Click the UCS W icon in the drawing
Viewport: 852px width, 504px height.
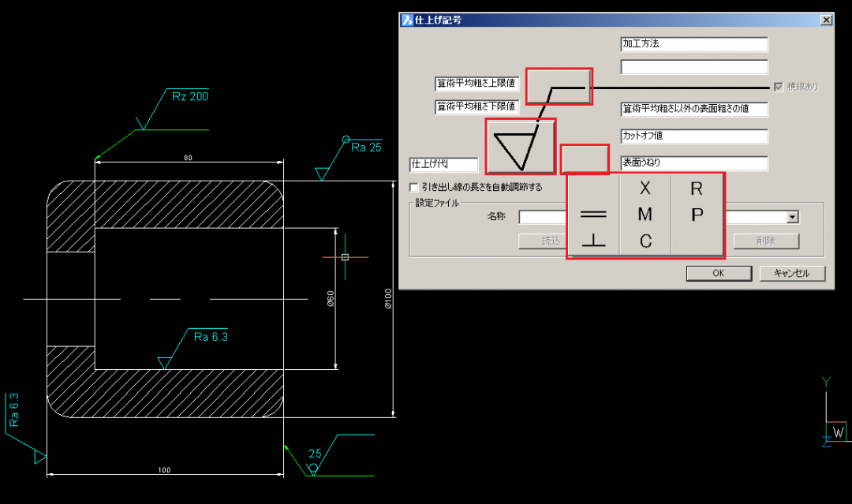837,432
